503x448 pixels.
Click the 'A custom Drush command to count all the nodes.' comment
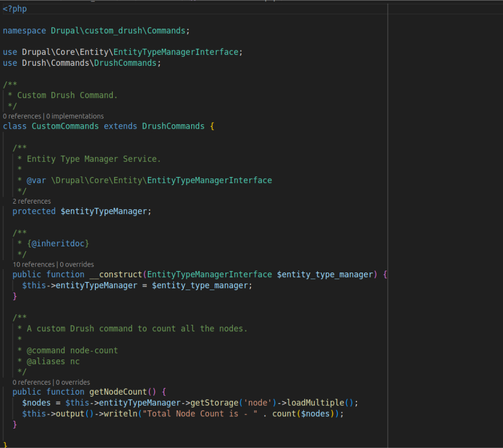pyautogui.click(x=137, y=329)
